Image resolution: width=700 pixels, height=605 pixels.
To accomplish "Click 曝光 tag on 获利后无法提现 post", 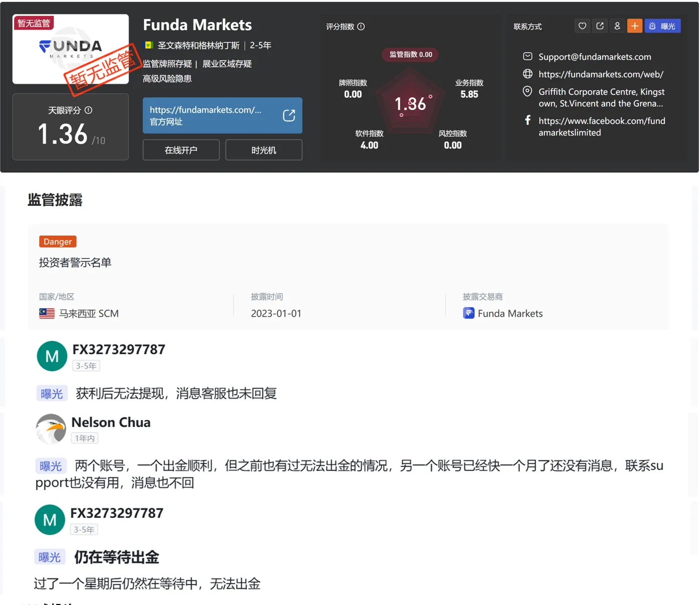I will [x=52, y=394].
